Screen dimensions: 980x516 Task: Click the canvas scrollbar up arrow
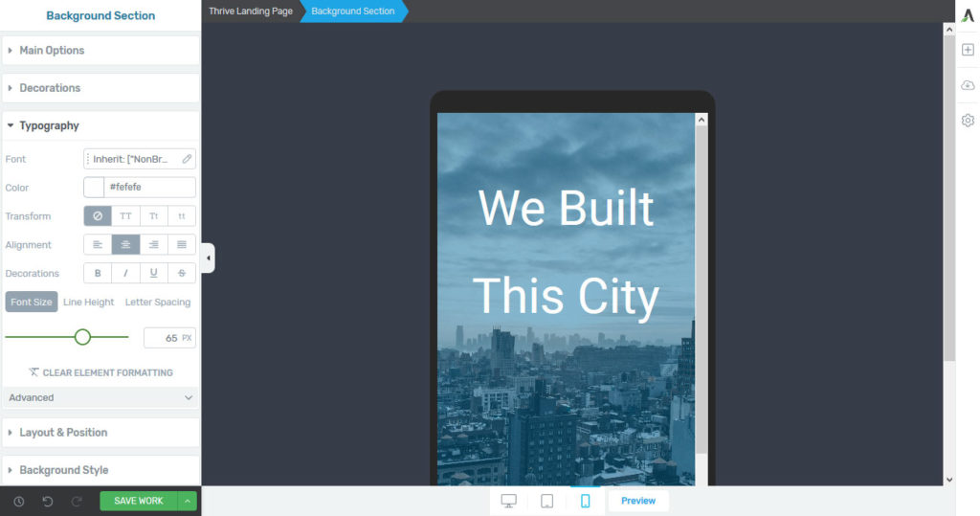click(x=949, y=30)
